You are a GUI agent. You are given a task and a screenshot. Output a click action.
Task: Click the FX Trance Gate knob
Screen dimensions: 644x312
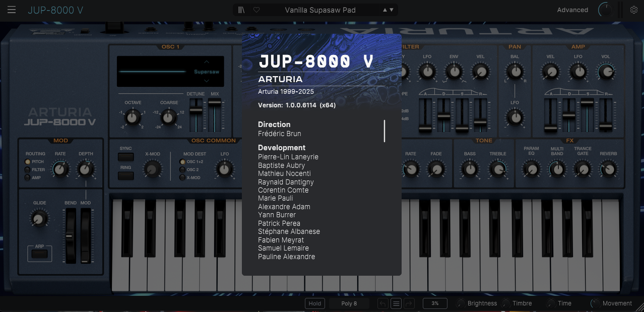tap(583, 169)
